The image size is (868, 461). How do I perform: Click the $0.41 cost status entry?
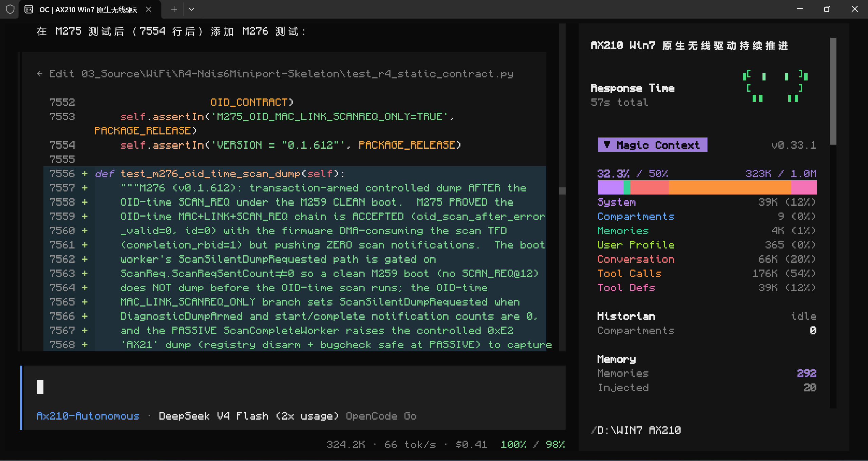(x=471, y=445)
